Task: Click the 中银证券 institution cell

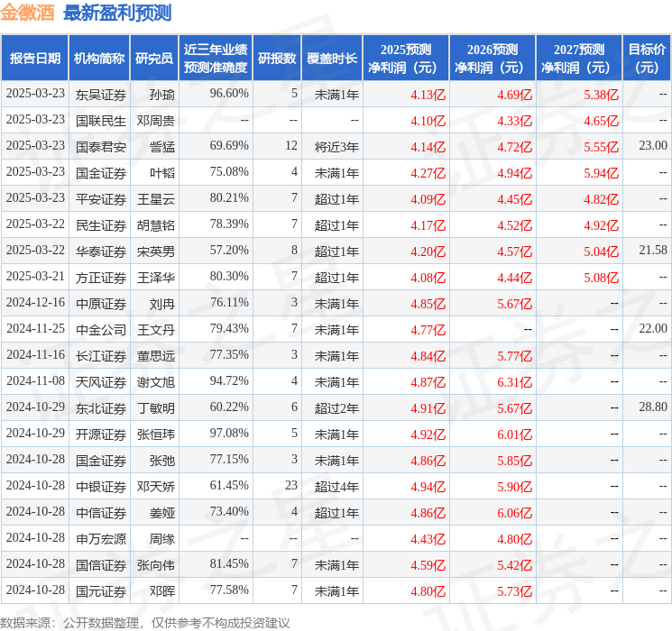Action: coord(101,486)
